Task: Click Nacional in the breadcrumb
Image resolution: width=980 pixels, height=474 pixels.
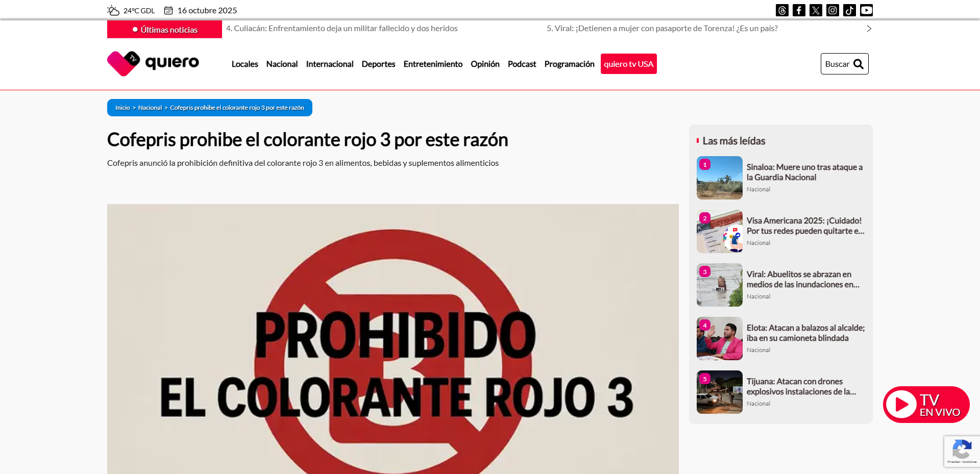Action: [x=150, y=108]
